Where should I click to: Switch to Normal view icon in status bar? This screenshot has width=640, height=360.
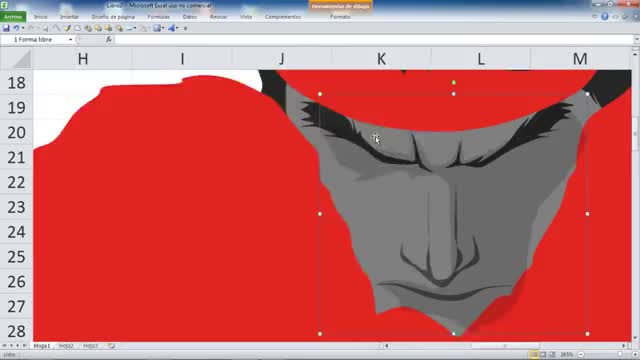pyautogui.click(x=534, y=355)
